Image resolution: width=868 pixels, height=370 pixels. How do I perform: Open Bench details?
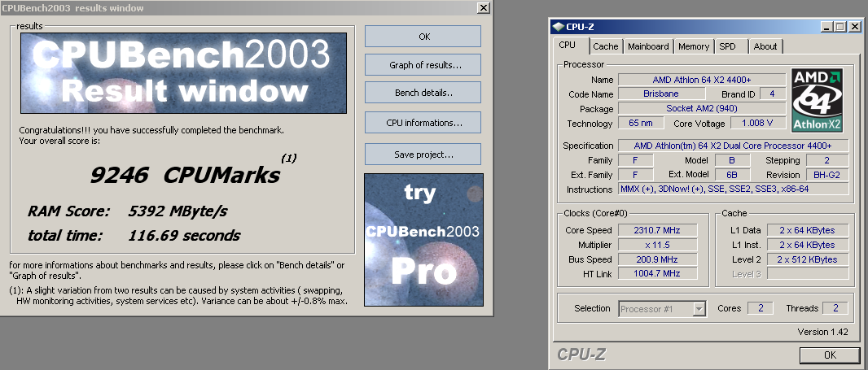(x=423, y=93)
